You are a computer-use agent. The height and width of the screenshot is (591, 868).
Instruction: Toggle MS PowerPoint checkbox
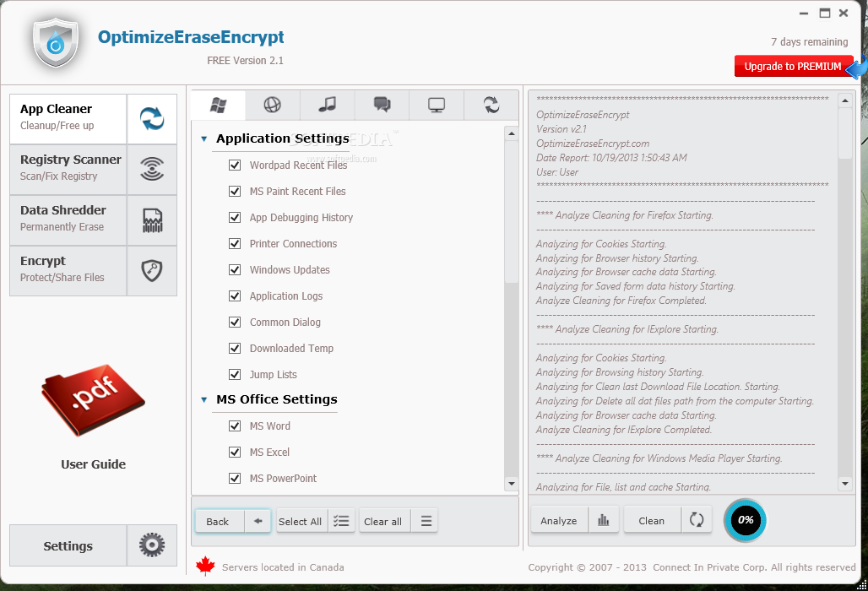tap(235, 478)
